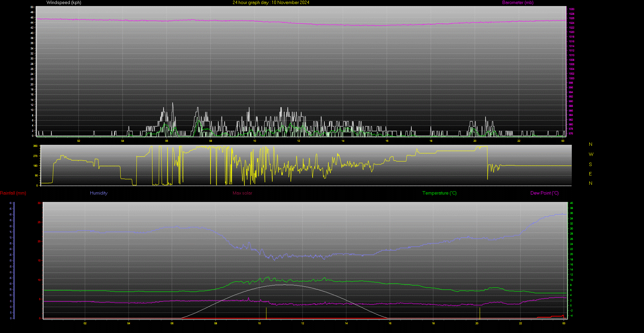Click 50 at top of windspeed axis

tap(32, 7)
